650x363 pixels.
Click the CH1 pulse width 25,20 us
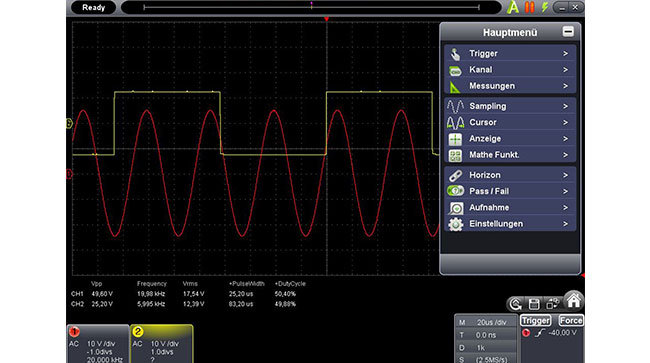click(x=241, y=294)
